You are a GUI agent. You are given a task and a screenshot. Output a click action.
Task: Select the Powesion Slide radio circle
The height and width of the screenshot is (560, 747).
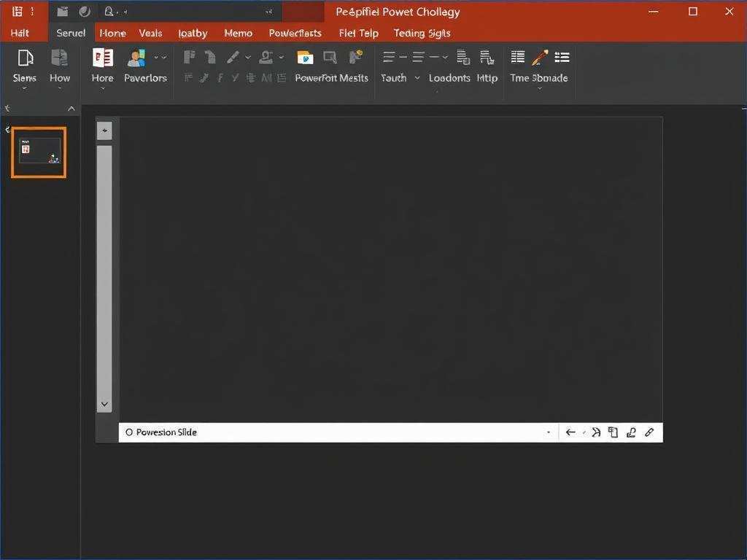(129, 432)
